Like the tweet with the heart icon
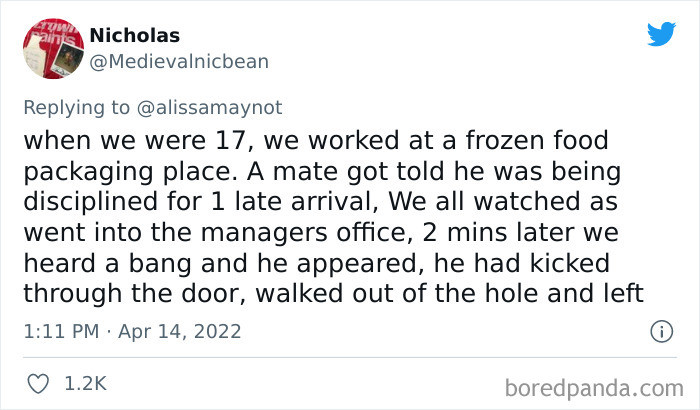 [x=38, y=384]
